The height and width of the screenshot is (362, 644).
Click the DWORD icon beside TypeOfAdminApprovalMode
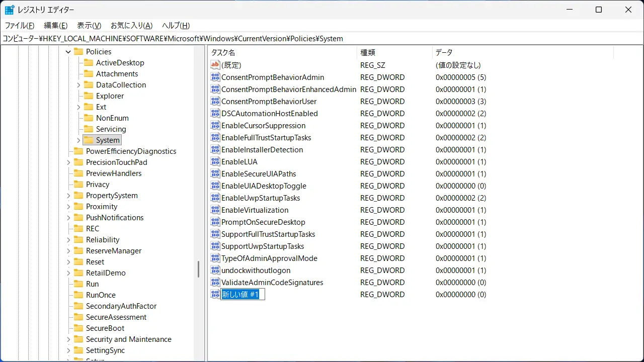pyautogui.click(x=215, y=258)
